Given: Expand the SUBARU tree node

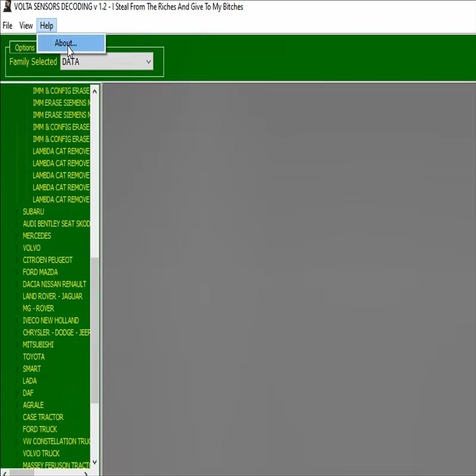Looking at the screenshot, I should tap(17, 212).
